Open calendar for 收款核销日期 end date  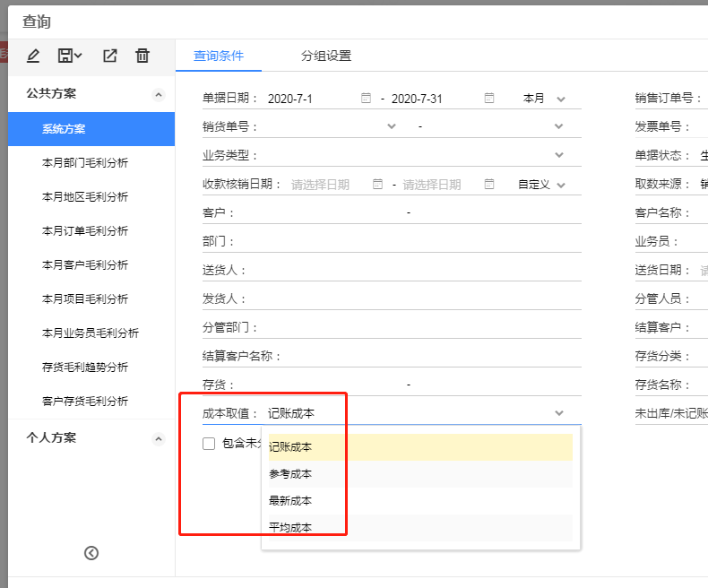[x=489, y=185]
